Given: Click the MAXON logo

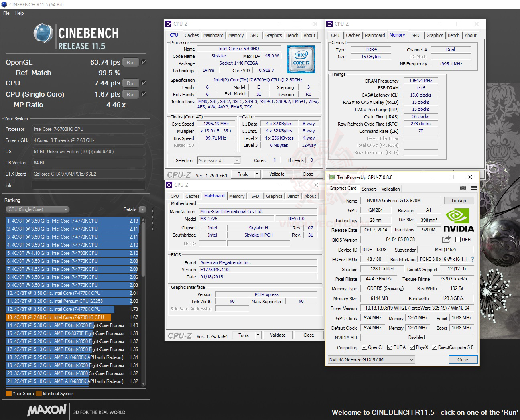Looking at the screenshot, I should pos(47,410).
